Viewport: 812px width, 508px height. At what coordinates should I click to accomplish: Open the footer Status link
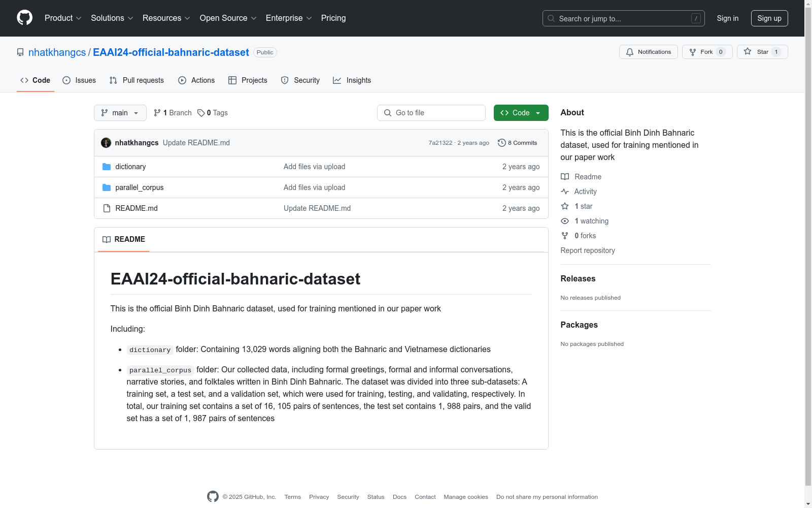pyautogui.click(x=376, y=497)
